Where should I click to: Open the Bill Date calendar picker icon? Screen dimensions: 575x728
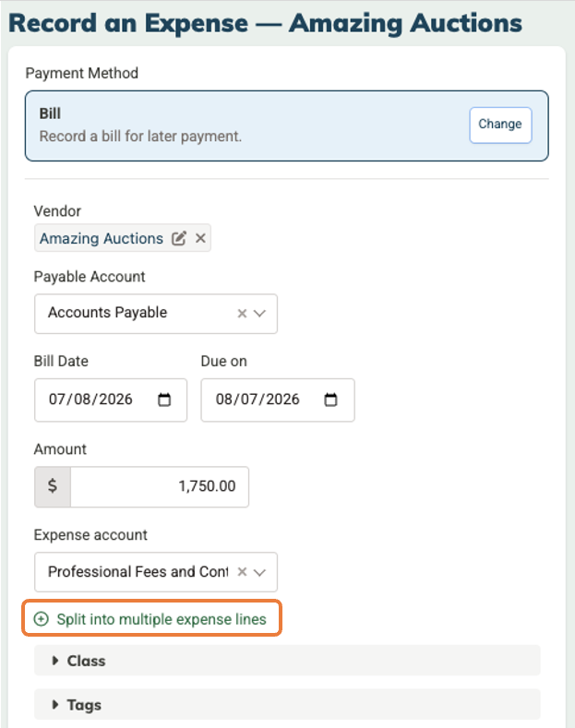(x=164, y=400)
